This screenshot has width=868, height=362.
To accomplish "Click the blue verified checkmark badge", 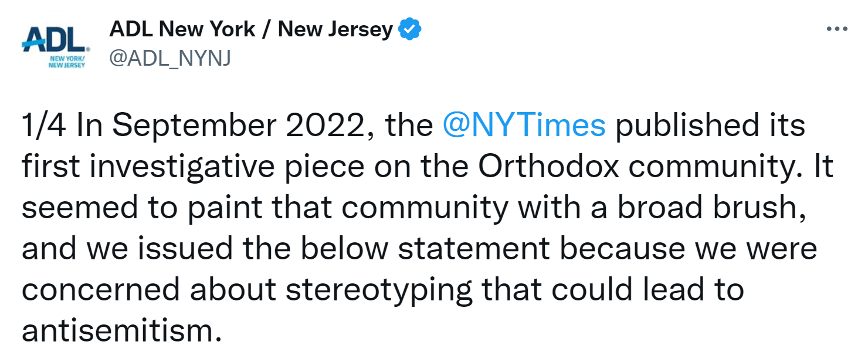I will click(410, 29).
